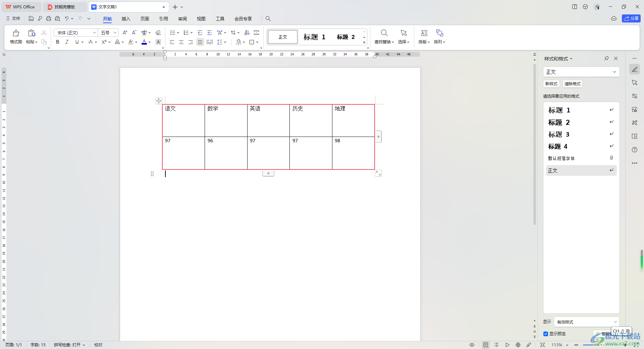Viewport: 644px width, 349px height.
Task: Click the 新样式 button
Action: [551, 84]
